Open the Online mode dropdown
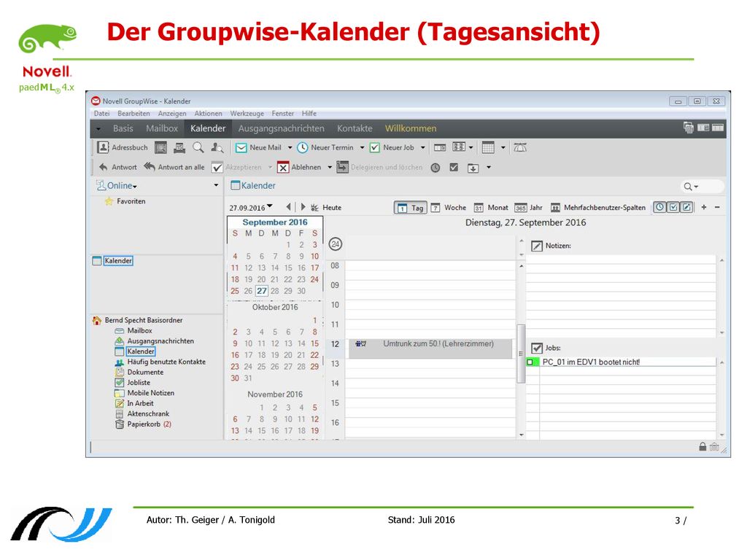 117,186
